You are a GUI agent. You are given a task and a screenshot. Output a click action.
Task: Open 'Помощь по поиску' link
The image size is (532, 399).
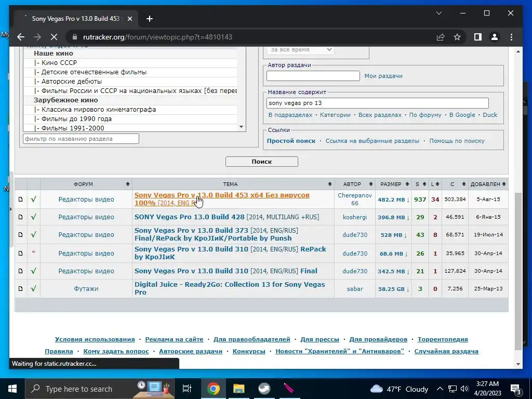coord(457,141)
